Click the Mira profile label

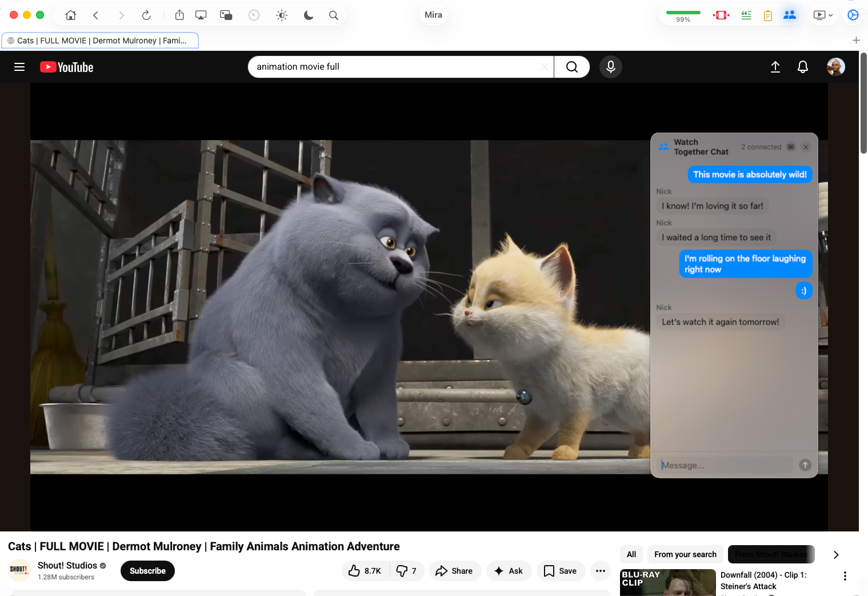point(433,15)
